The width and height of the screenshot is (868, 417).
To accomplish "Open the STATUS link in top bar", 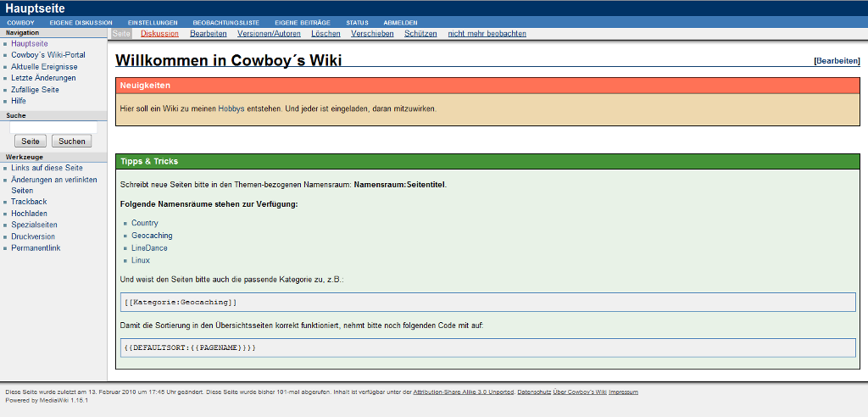I will pyautogui.click(x=357, y=23).
